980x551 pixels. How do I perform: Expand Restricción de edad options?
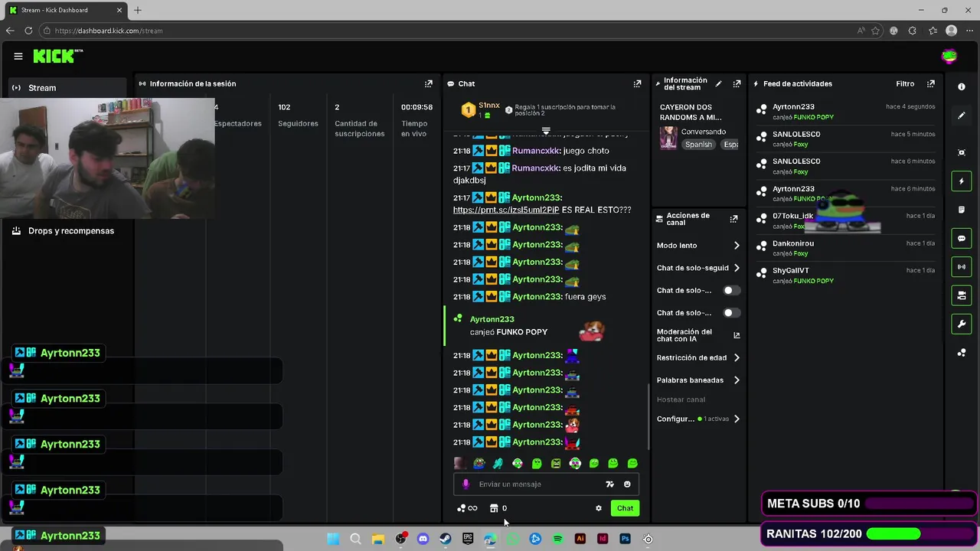697,357
